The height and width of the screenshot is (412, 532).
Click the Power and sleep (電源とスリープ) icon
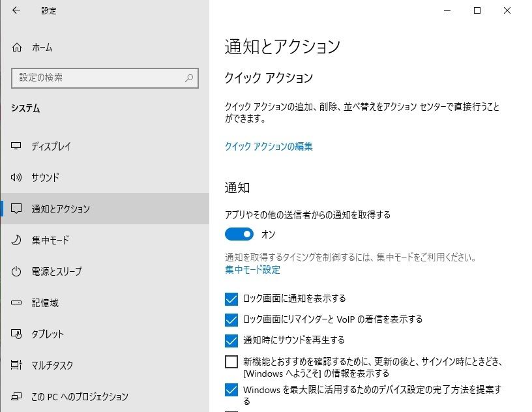(x=16, y=271)
